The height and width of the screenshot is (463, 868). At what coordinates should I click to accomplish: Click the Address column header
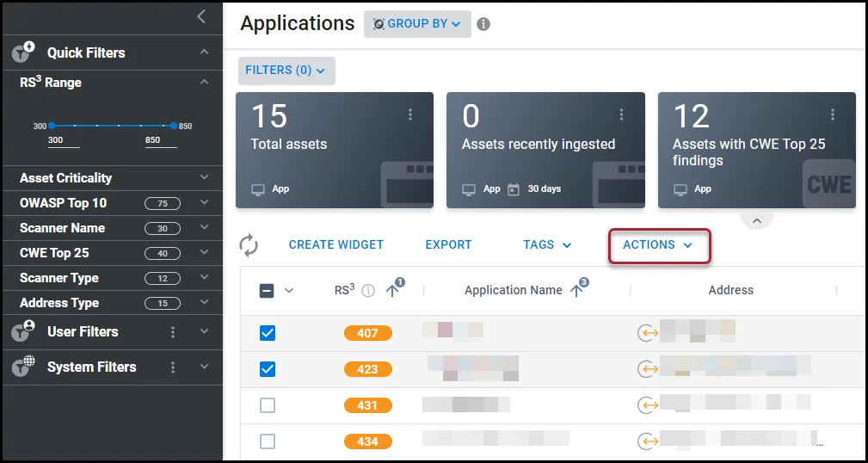pos(730,290)
